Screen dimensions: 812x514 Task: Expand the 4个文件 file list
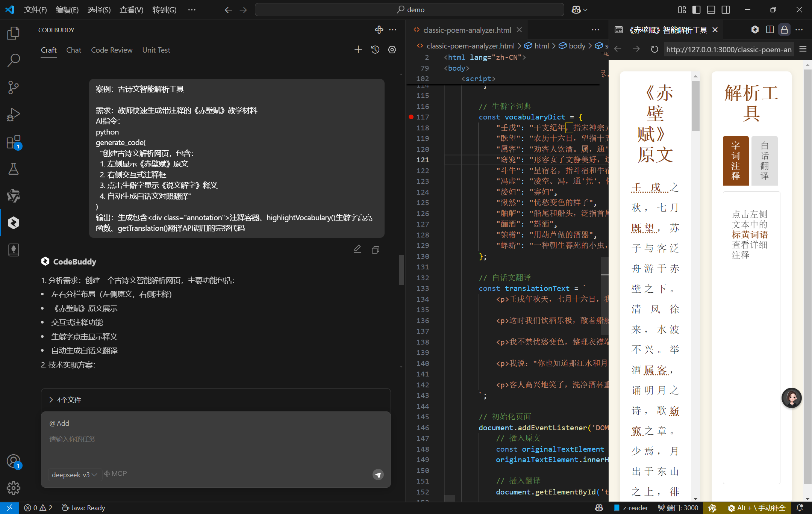66,400
